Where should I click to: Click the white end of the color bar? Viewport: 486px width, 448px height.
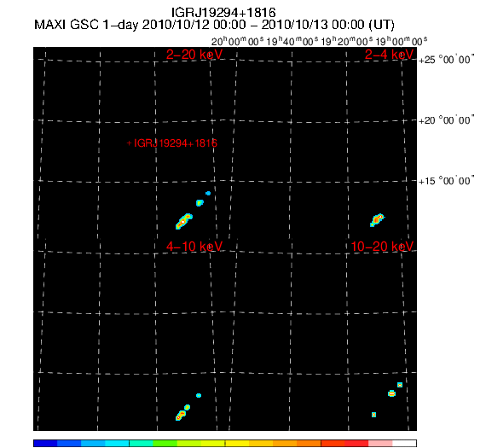(x=404, y=443)
